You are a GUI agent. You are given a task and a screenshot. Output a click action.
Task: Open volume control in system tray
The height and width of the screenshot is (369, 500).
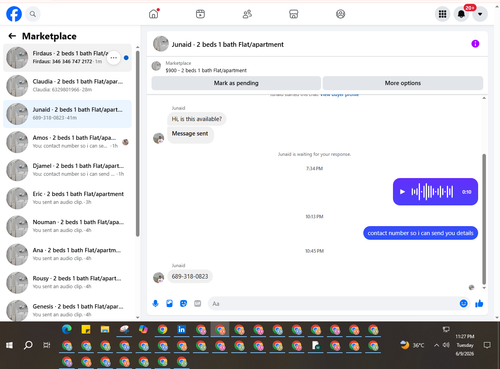pos(446,345)
